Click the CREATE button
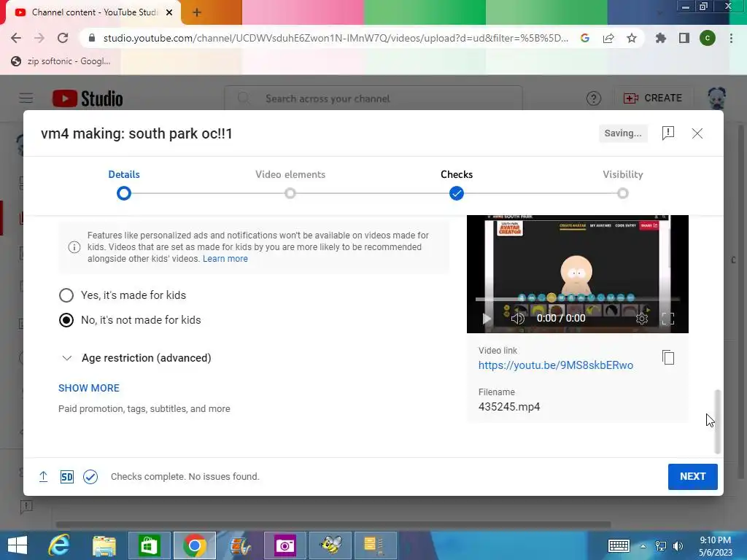 coord(653,98)
